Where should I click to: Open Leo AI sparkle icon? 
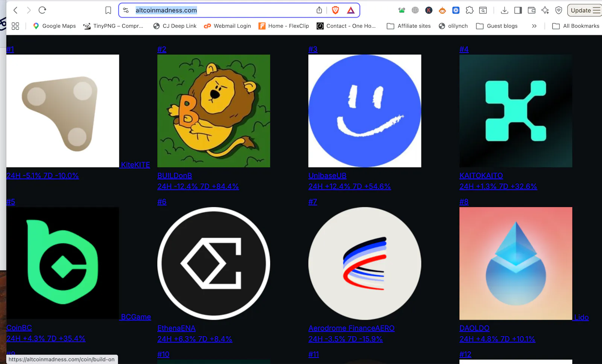[545, 10]
